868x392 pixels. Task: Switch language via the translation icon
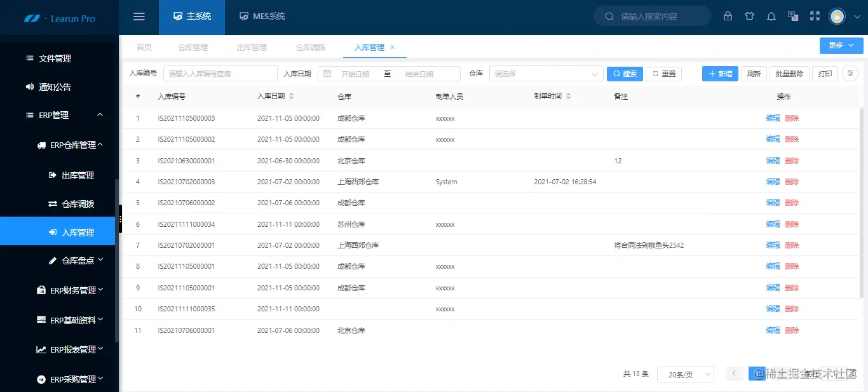click(792, 16)
